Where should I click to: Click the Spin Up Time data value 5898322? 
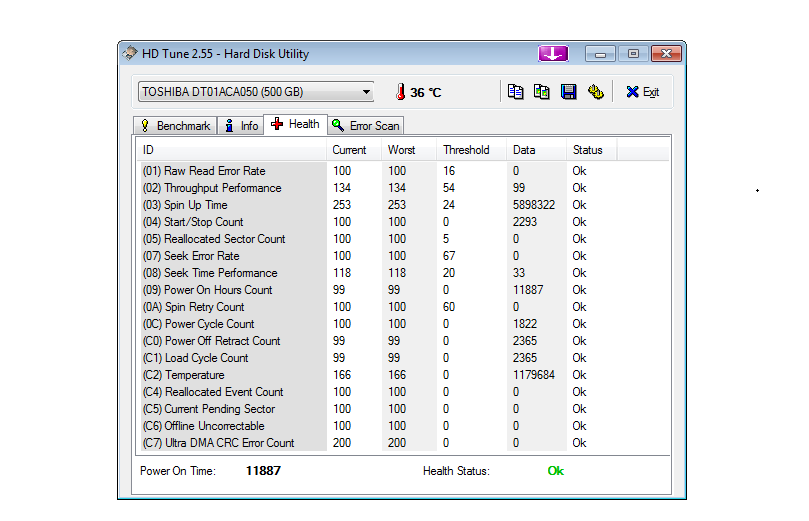pyautogui.click(x=533, y=205)
